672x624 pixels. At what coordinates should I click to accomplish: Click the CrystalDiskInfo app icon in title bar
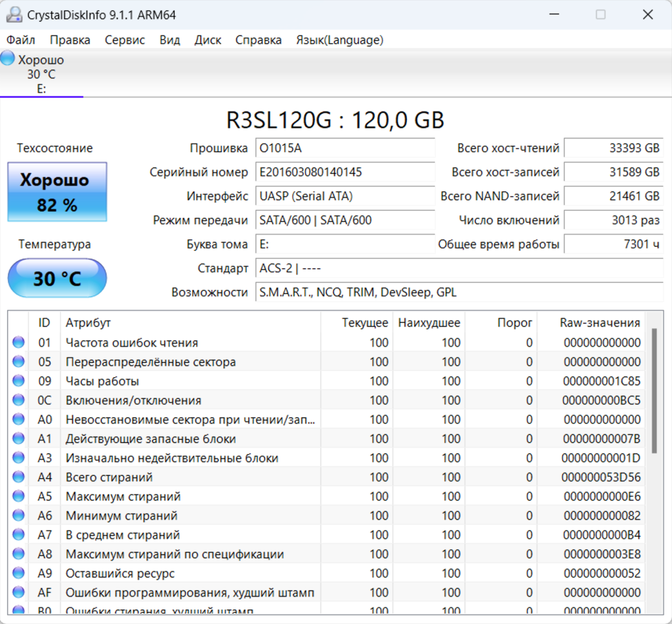point(14,14)
